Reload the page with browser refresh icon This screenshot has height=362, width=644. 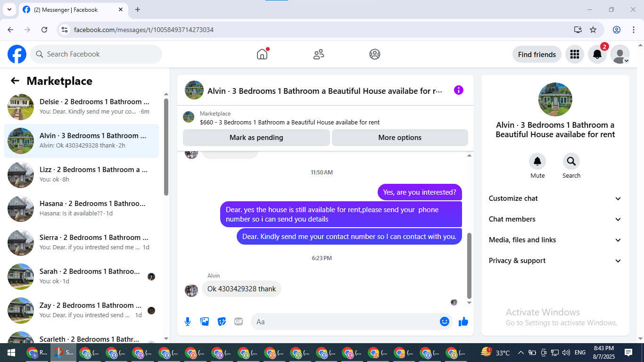[44, 30]
